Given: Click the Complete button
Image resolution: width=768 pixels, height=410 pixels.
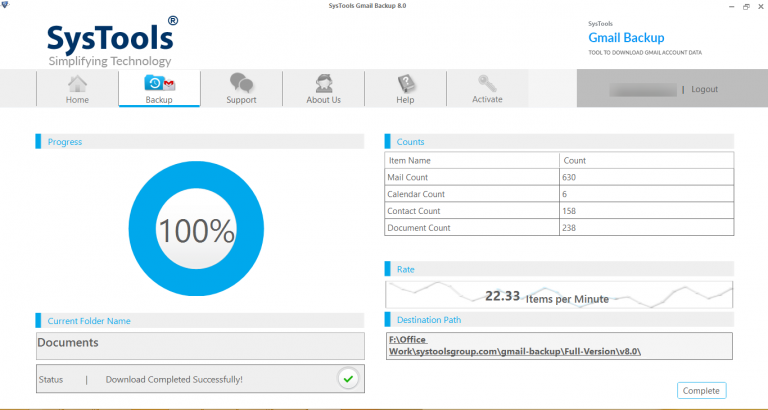Looking at the screenshot, I should coord(701,390).
